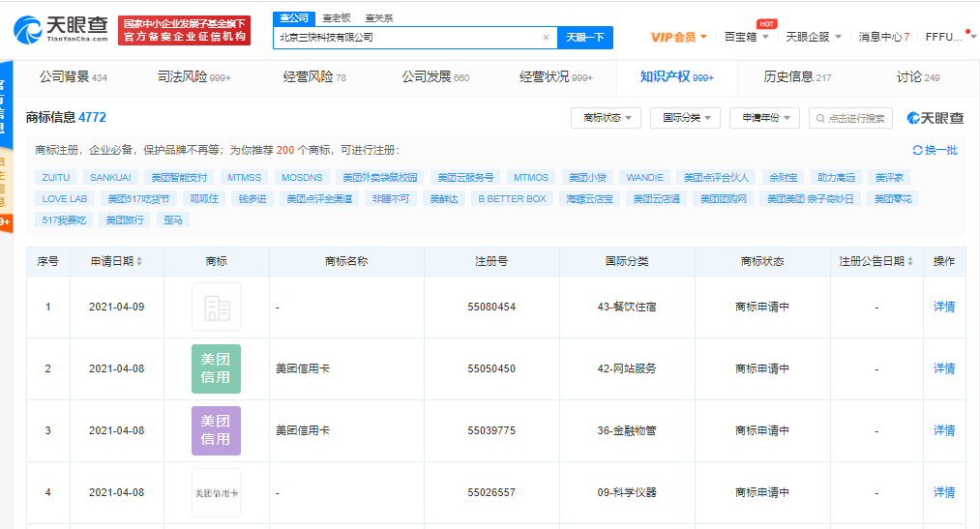Open 详情 for trademark 55026557
Viewport: 980px width, 529px height.
point(944,492)
